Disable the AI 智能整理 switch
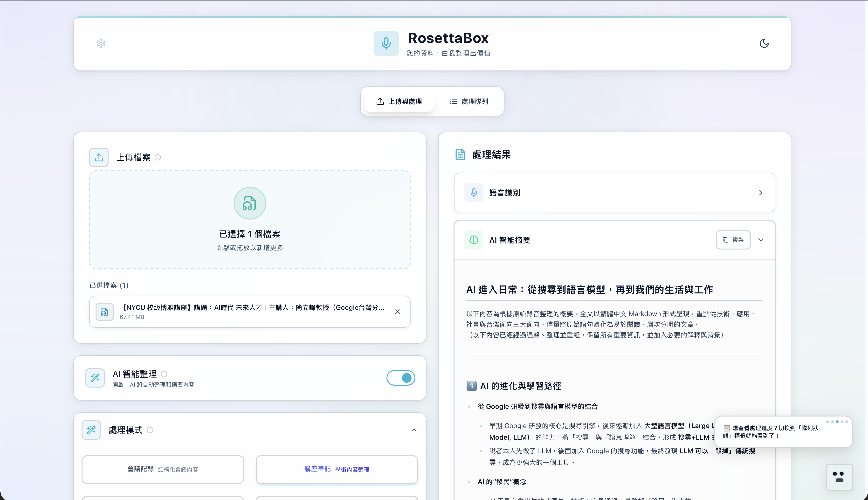 [x=400, y=378]
